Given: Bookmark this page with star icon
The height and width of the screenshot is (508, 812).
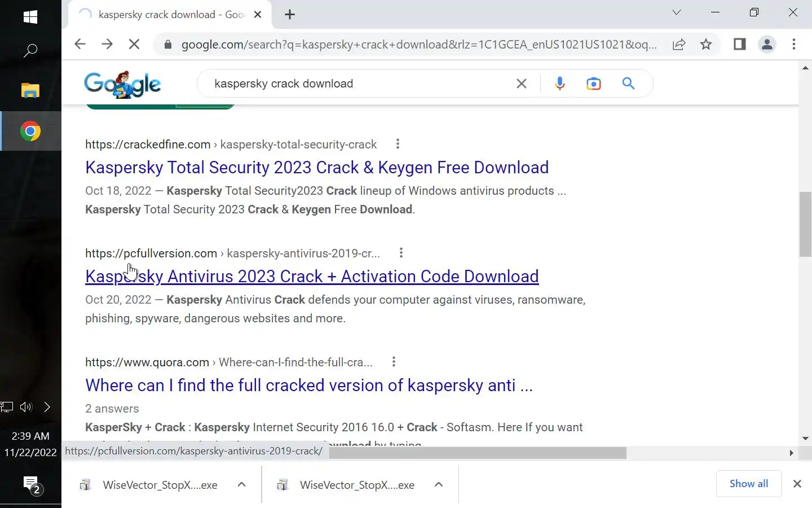Looking at the screenshot, I should pos(706,44).
